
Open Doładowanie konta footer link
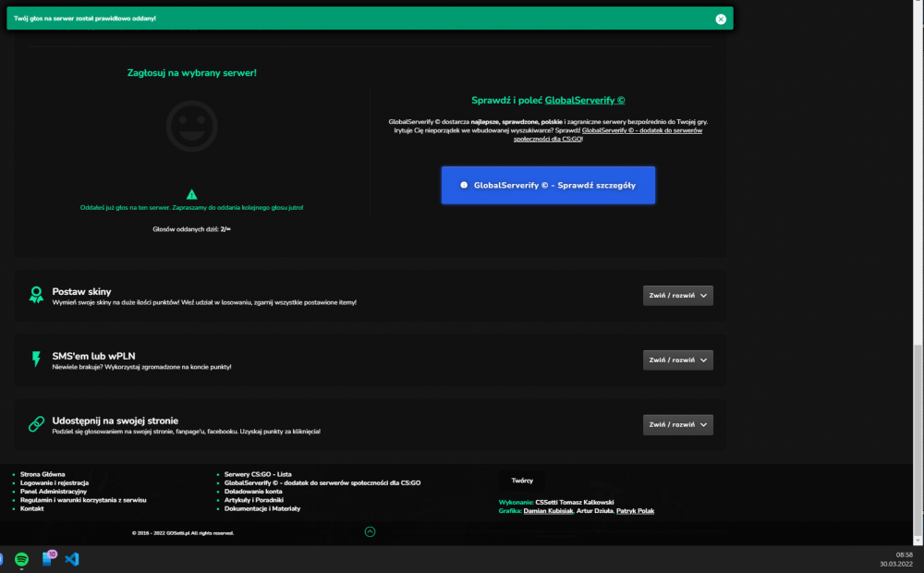pos(253,491)
